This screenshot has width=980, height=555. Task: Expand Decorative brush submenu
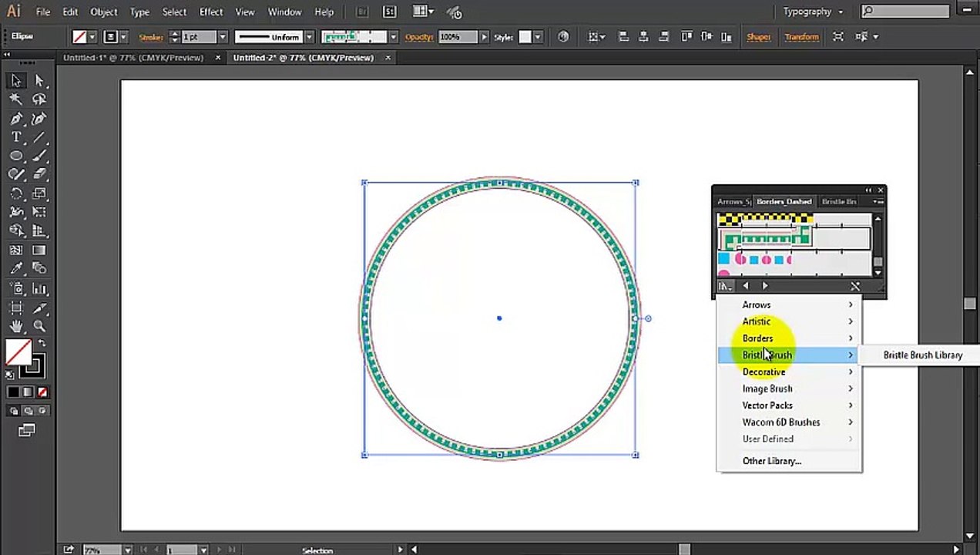point(789,372)
